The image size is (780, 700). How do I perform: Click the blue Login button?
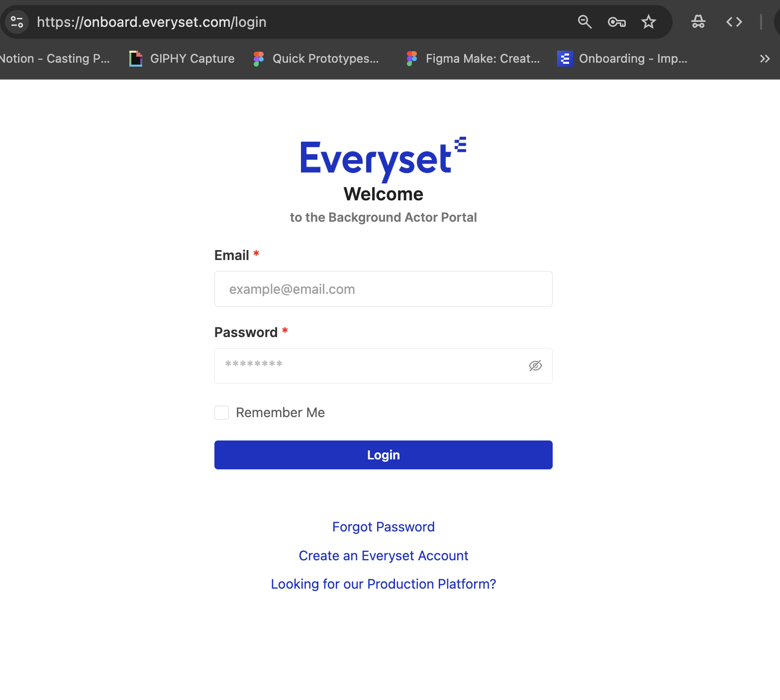click(x=384, y=455)
